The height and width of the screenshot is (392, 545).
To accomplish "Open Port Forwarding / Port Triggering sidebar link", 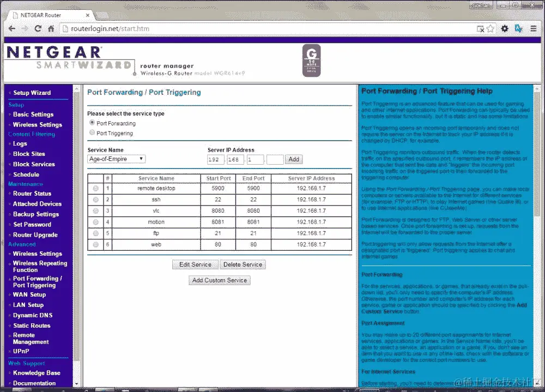I will pos(38,282).
